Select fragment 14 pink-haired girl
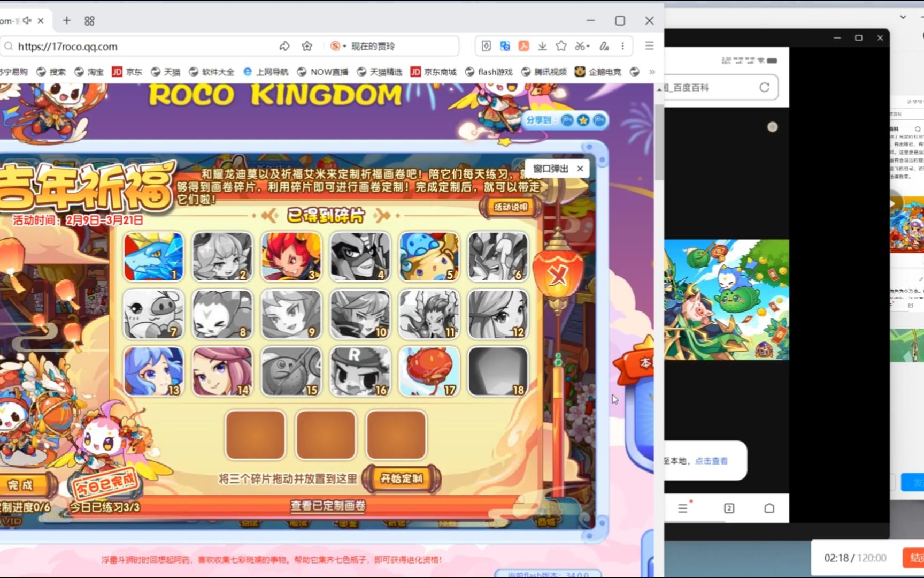 pos(222,371)
